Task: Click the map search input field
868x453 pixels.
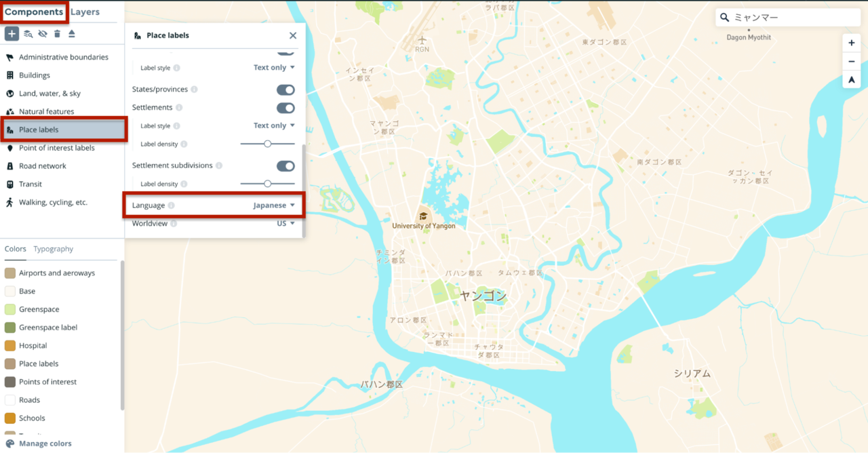Action: (x=787, y=18)
